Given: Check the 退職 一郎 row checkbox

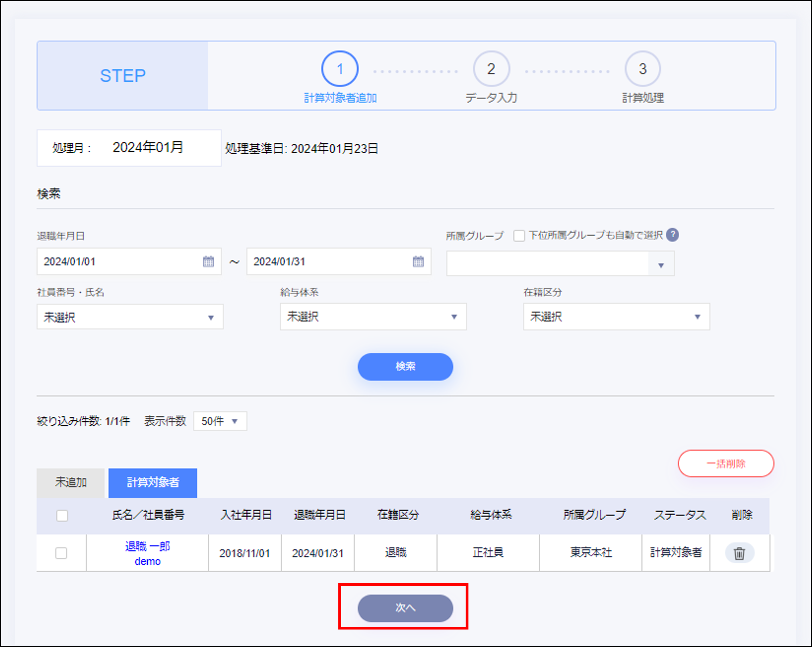Looking at the screenshot, I should coord(61,553).
